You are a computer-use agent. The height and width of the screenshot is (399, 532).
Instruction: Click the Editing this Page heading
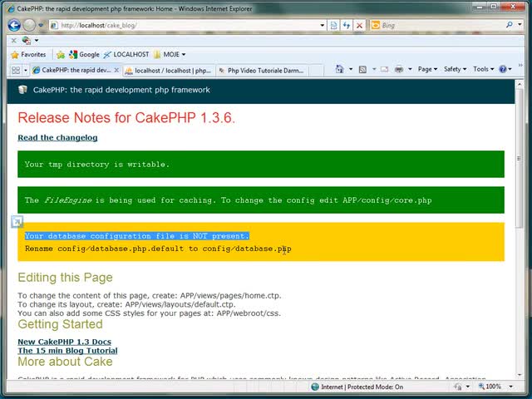click(x=65, y=278)
